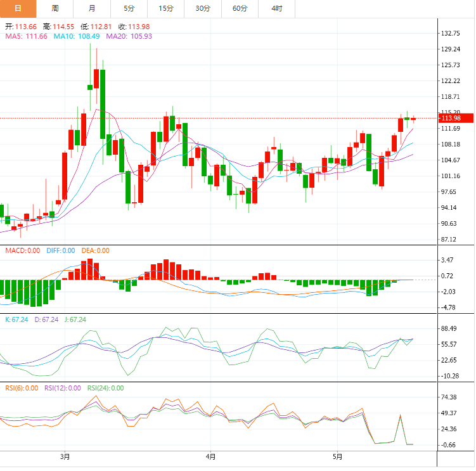Click the MA5 111.66 indicator label

point(27,36)
